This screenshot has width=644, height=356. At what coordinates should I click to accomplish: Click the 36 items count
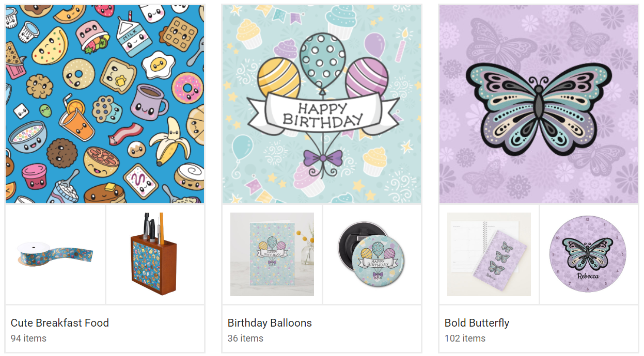point(245,338)
